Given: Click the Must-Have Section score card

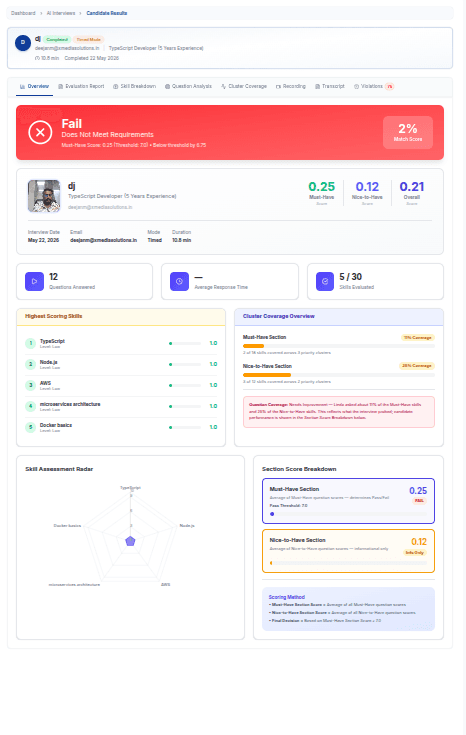Looking at the screenshot, I should pos(348,501).
